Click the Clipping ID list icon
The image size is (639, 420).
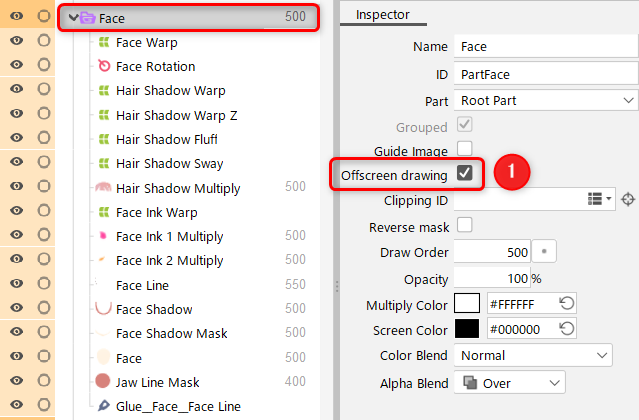(598, 199)
